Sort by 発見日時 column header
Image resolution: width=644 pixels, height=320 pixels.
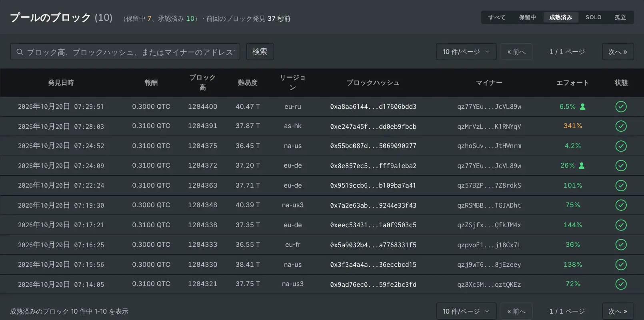pos(61,83)
